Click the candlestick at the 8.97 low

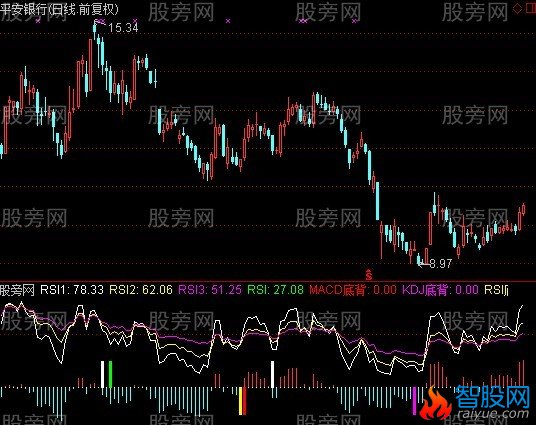(x=419, y=259)
